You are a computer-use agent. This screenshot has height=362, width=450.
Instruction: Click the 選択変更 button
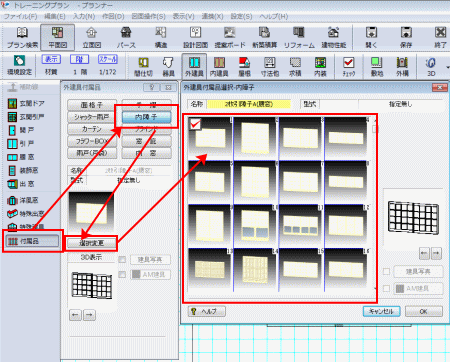pyautogui.click(x=92, y=243)
